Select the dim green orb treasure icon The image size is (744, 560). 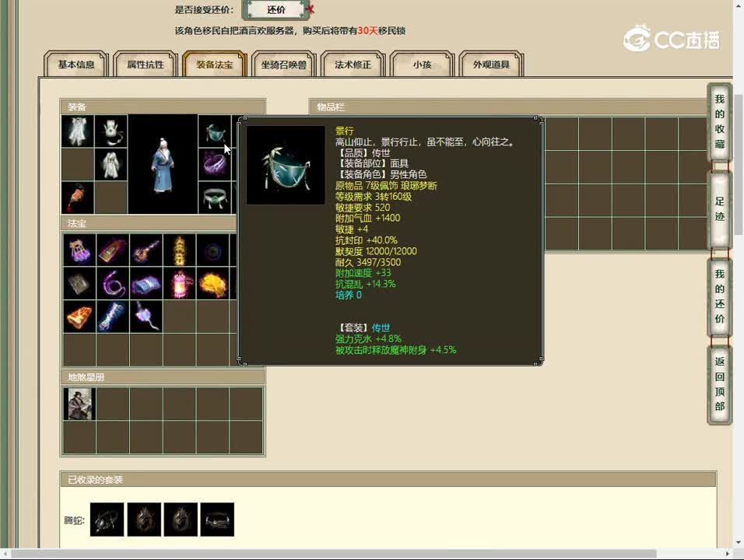pyautogui.click(x=212, y=250)
